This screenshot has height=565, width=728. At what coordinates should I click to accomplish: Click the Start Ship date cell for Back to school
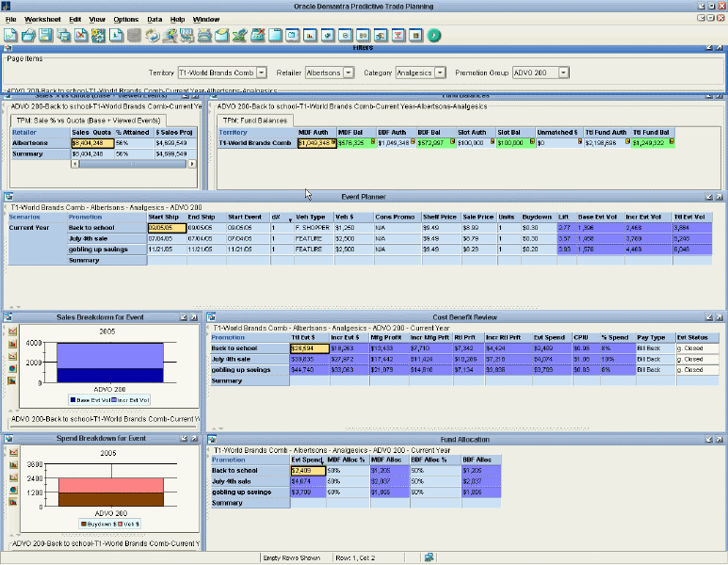[167, 227]
